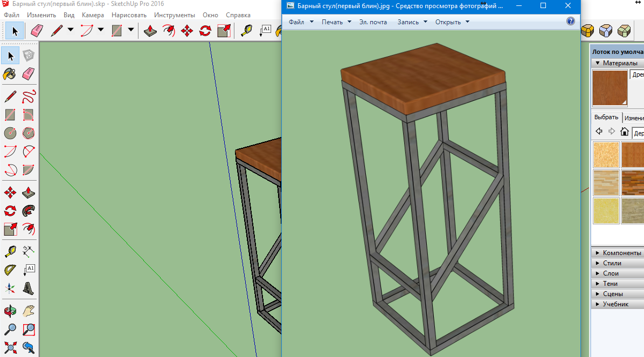Click the Zoom Extents tool
This screenshot has width=644, height=357.
point(10,347)
